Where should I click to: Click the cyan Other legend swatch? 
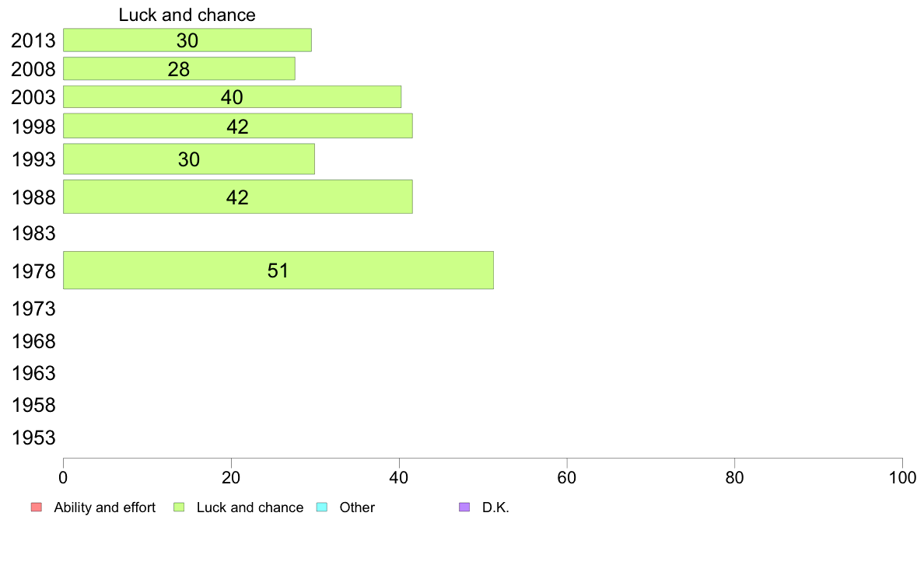322,507
